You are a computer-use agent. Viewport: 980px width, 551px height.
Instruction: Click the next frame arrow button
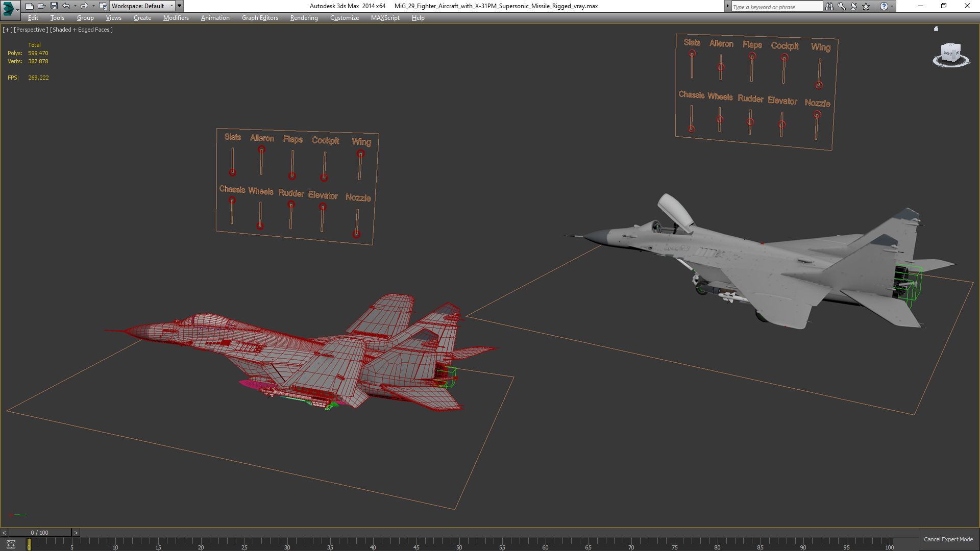[76, 533]
